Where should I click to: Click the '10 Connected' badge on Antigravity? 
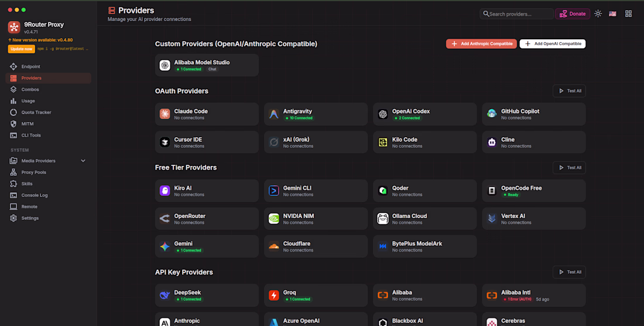(299, 118)
